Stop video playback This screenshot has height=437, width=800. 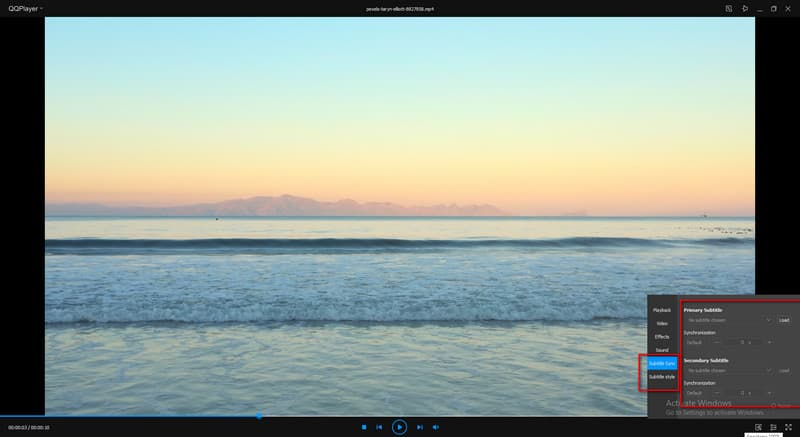(x=364, y=427)
